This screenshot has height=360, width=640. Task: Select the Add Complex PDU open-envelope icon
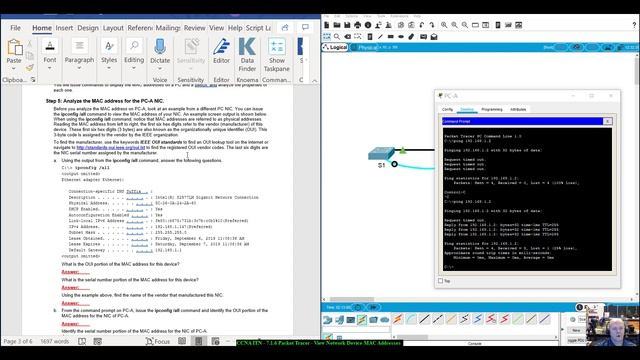point(434,37)
